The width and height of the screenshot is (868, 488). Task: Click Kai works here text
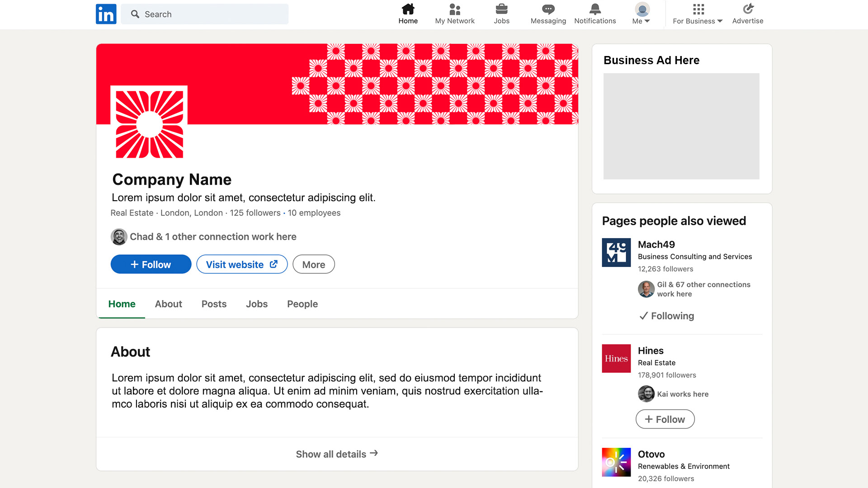(x=683, y=394)
